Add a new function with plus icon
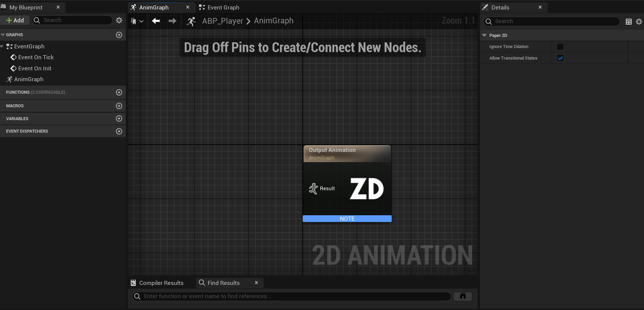 click(119, 92)
